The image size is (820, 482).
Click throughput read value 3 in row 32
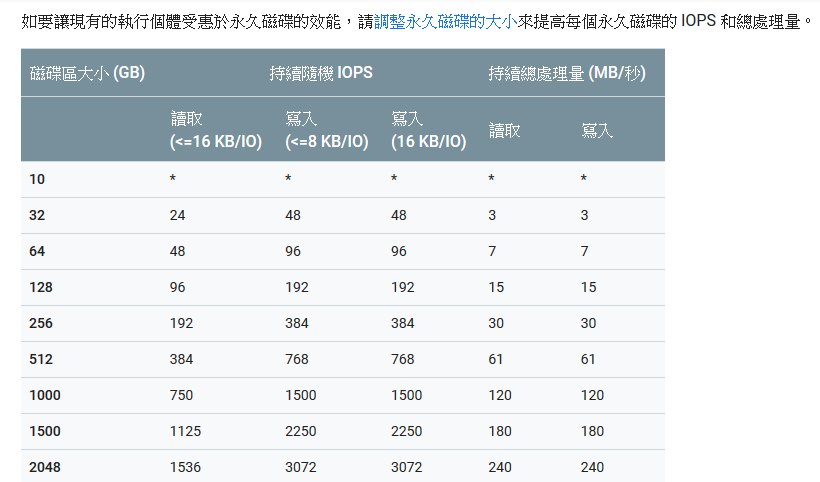[492, 215]
